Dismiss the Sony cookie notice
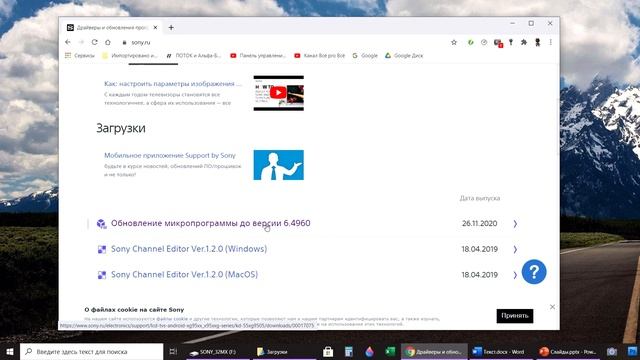 (x=552, y=307)
